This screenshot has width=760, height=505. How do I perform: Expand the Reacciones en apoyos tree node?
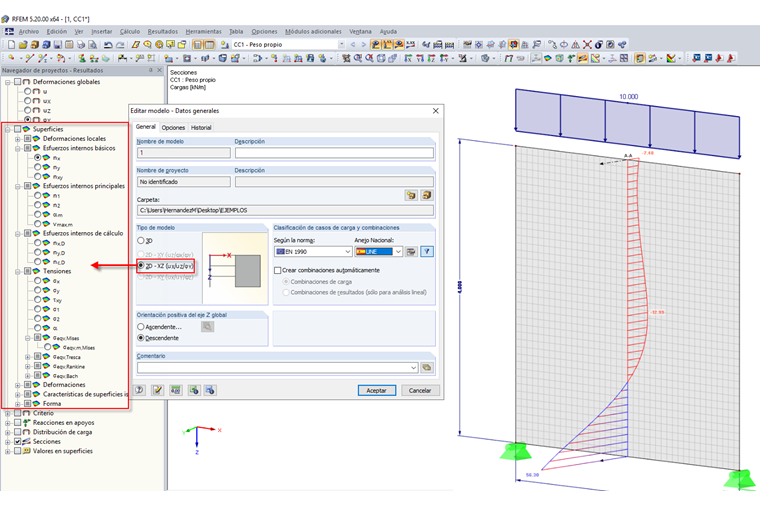tap(8, 423)
